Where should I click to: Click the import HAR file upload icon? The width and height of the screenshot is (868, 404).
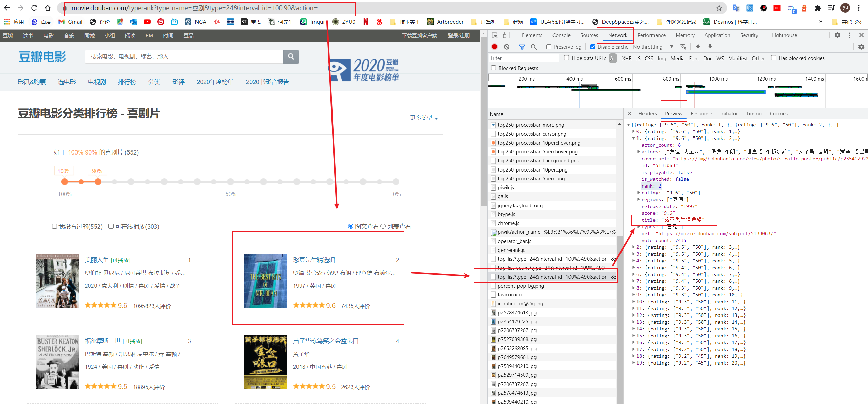tap(698, 47)
